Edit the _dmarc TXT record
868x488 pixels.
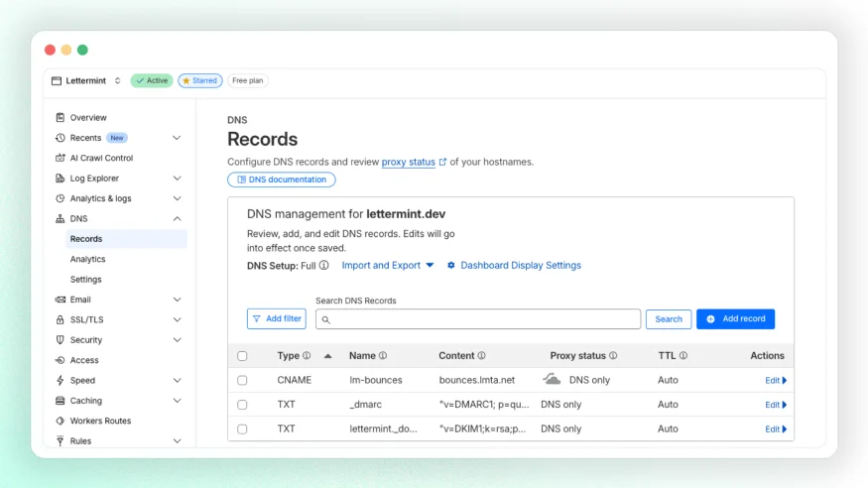[x=776, y=405]
